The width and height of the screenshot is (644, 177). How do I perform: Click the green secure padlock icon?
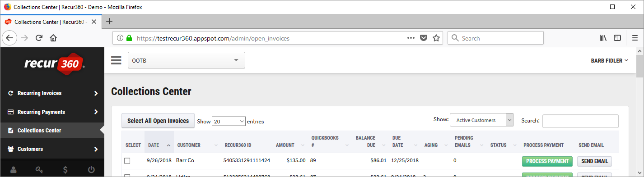pyautogui.click(x=129, y=38)
